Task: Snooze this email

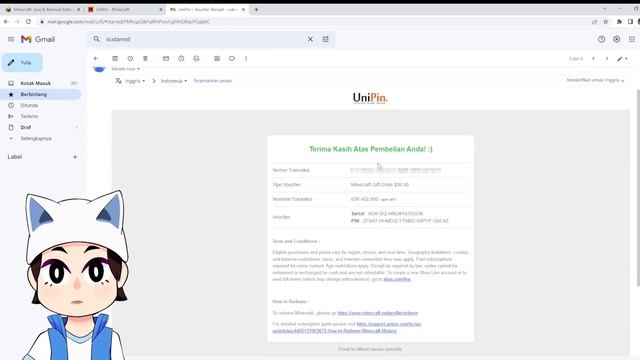Action: 181,58
